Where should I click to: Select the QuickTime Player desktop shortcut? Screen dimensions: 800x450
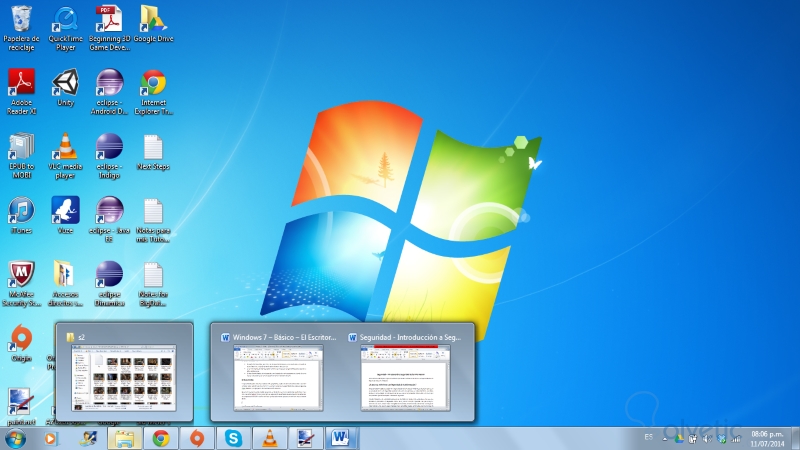click(x=65, y=28)
